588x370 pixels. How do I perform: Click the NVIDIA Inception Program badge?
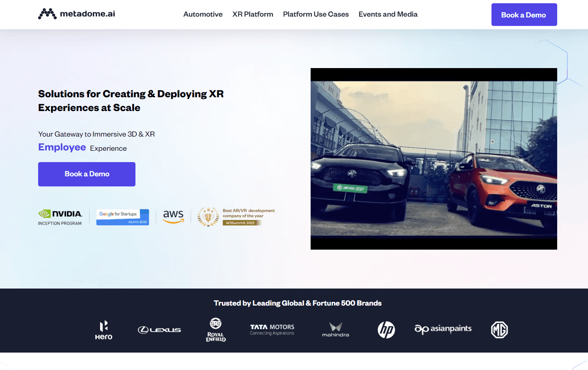click(x=60, y=217)
